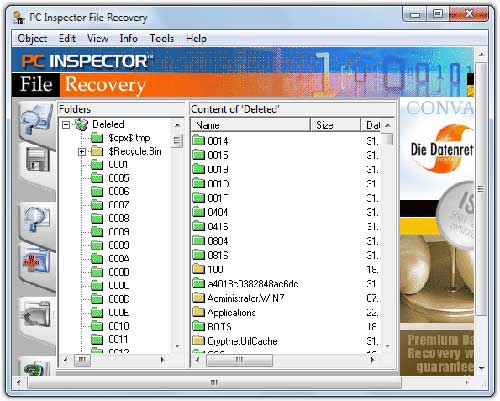This screenshot has height=401, width=500.
Task: Click the green folder icon beside 0015
Action: pyautogui.click(x=199, y=155)
